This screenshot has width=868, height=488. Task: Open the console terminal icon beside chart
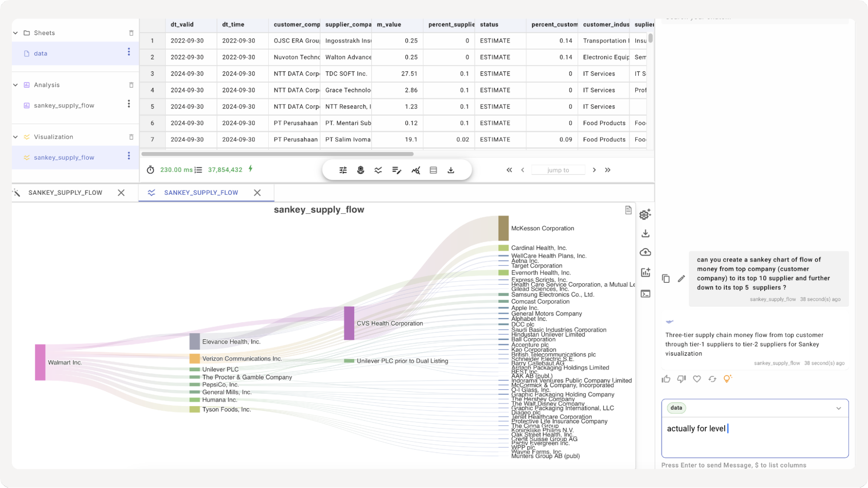pyautogui.click(x=646, y=294)
